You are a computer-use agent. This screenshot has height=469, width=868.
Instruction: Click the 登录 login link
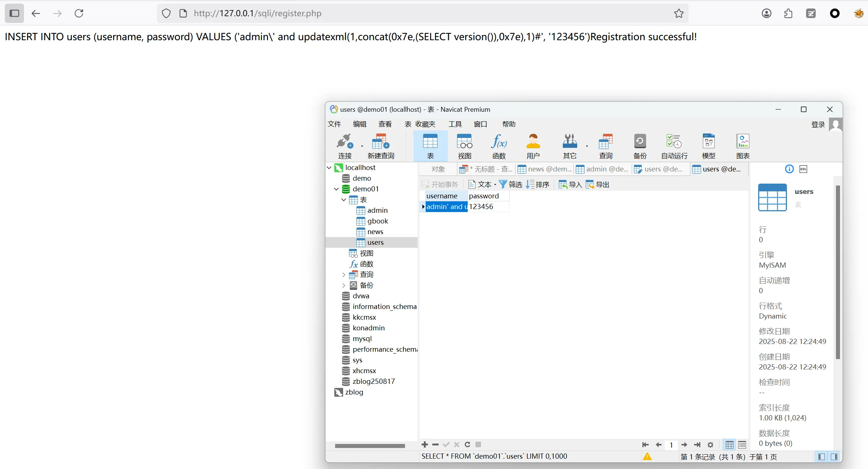click(x=818, y=125)
